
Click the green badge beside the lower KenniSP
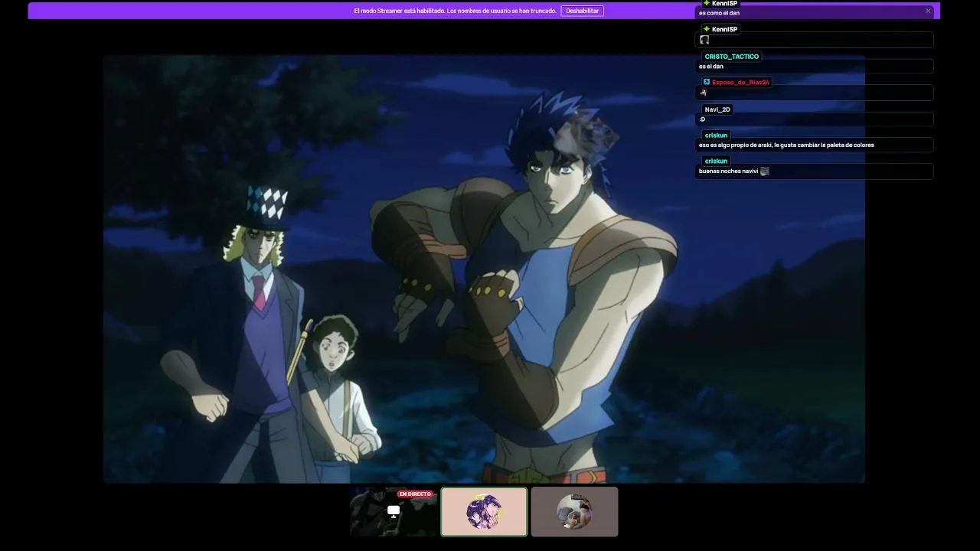[707, 29]
